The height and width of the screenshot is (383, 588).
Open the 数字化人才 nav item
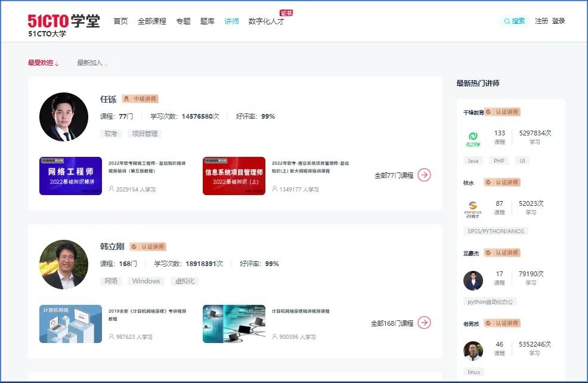(x=266, y=21)
